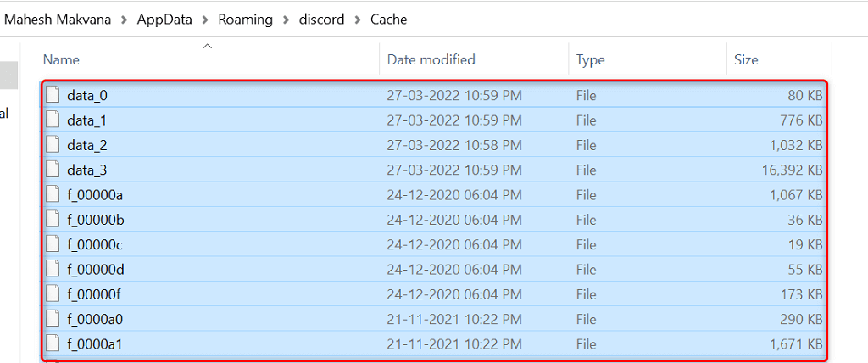Open the arrow dropdown after discord

(x=358, y=20)
